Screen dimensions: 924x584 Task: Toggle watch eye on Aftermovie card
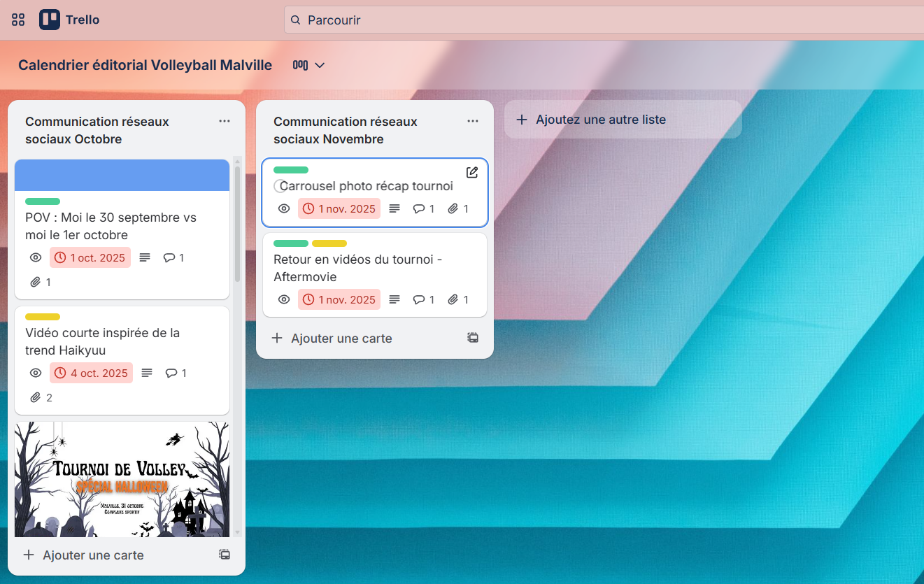pos(284,299)
